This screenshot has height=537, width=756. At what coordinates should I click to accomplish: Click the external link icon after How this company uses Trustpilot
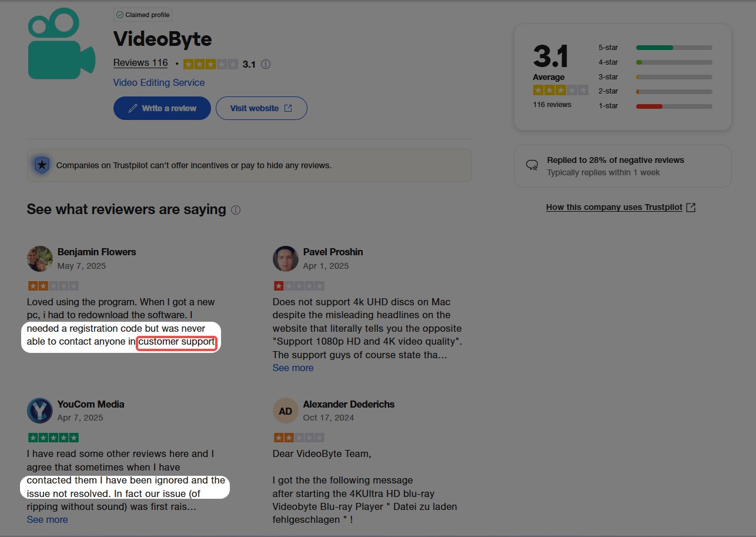pos(690,207)
